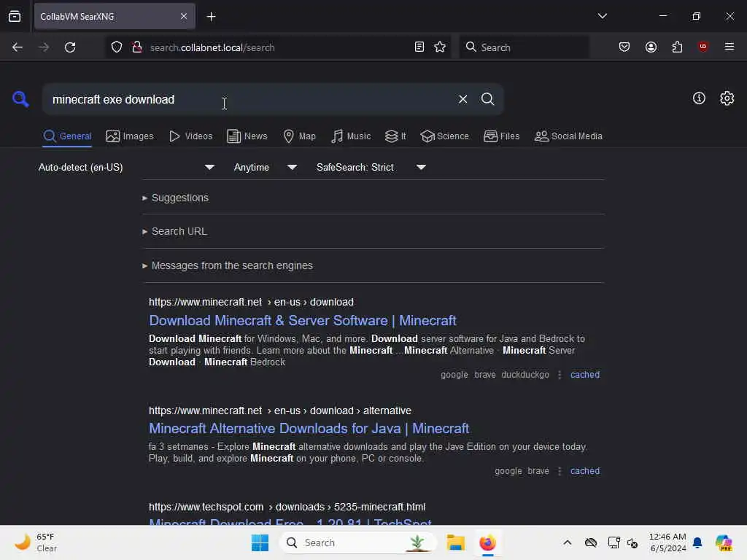The height and width of the screenshot is (560, 747).
Task: Bookmark this page with star icon
Action: coord(440,47)
